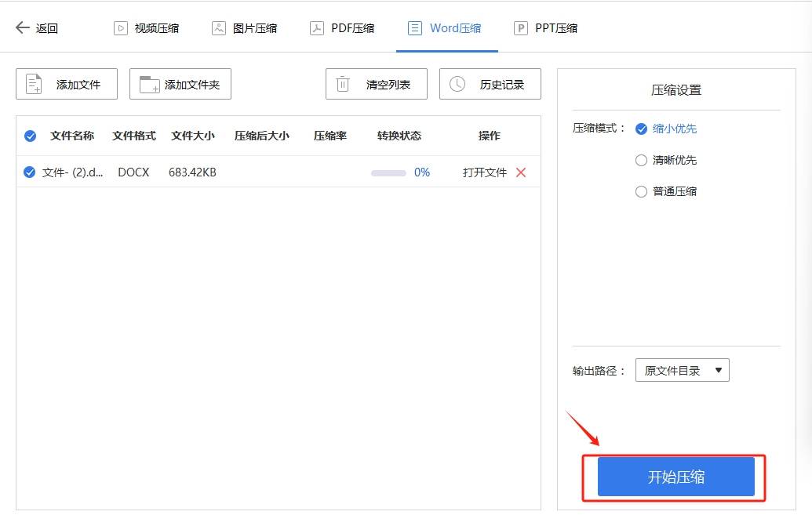Click the PDF compression icon

tap(317, 28)
